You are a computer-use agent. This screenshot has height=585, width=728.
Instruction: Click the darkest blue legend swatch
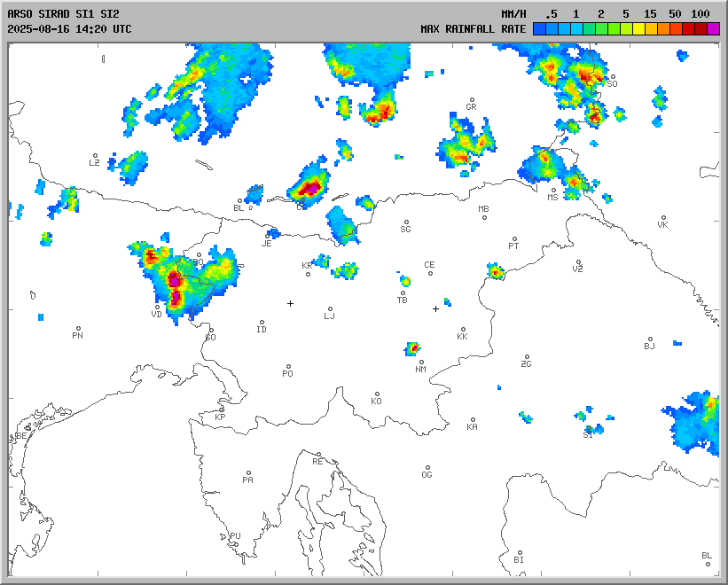click(539, 28)
